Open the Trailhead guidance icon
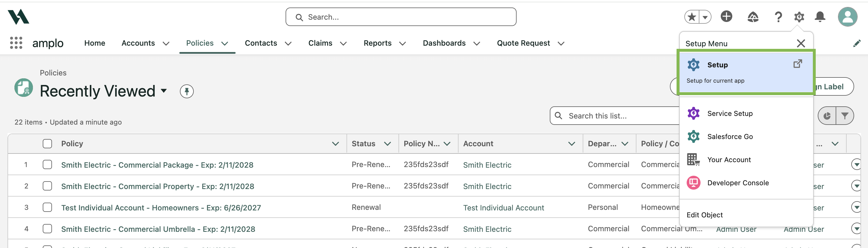The image size is (868, 248). pyautogui.click(x=753, y=16)
